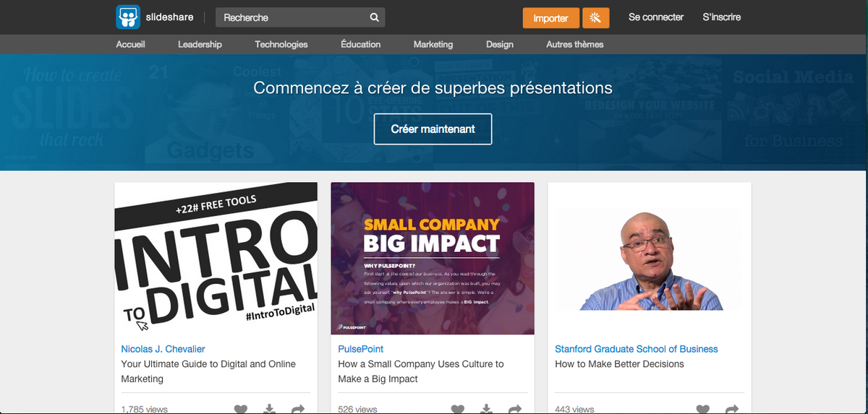
Task: Open the Éducation category
Action: [x=360, y=44]
